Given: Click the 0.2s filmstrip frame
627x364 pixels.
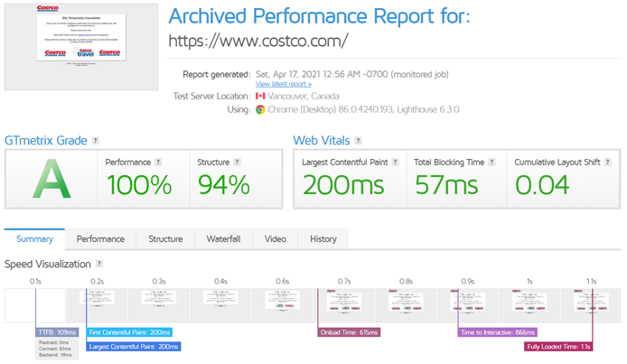Looking at the screenshot, I should [x=98, y=305].
